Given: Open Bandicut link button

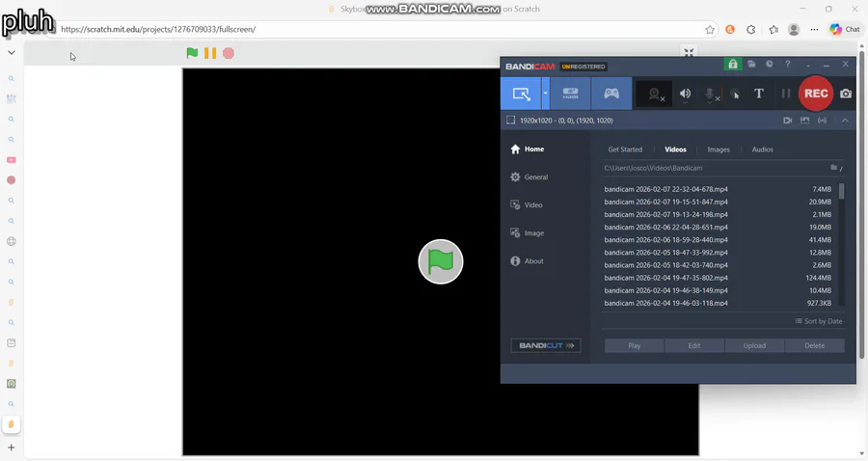Looking at the screenshot, I should (x=546, y=345).
